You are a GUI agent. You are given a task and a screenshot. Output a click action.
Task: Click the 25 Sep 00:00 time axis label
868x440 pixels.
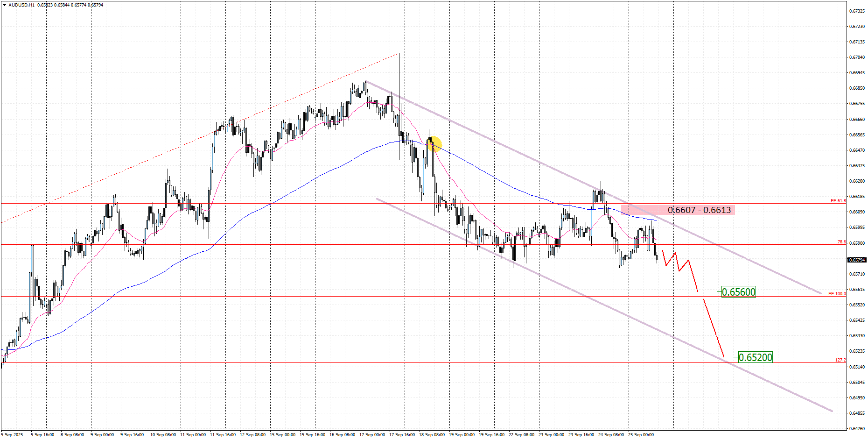tap(641, 435)
